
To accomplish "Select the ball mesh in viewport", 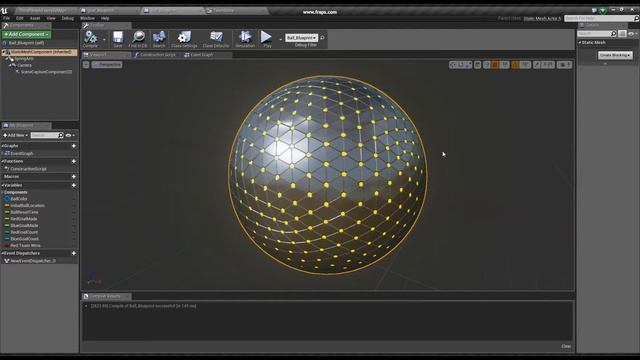I will [327, 175].
